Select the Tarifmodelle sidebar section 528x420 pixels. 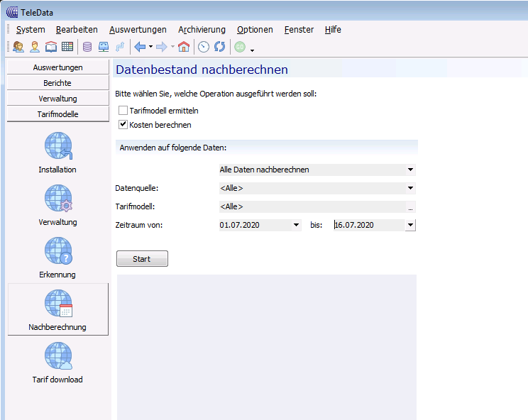58,114
